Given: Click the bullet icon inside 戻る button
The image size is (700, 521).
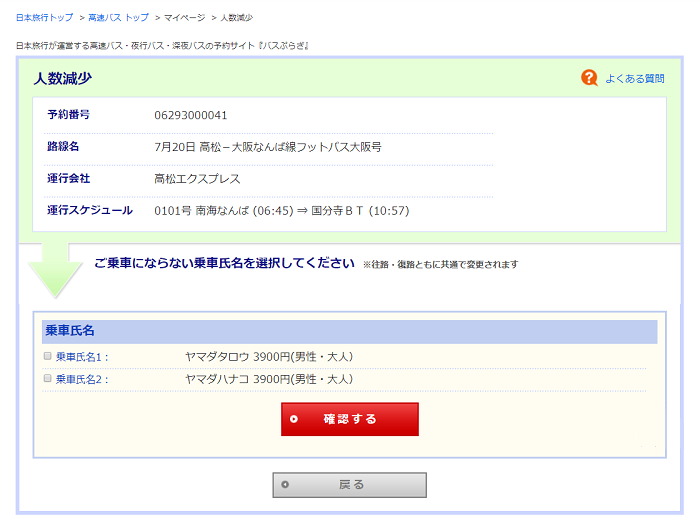Looking at the screenshot, I should click(x=285, y=485).
